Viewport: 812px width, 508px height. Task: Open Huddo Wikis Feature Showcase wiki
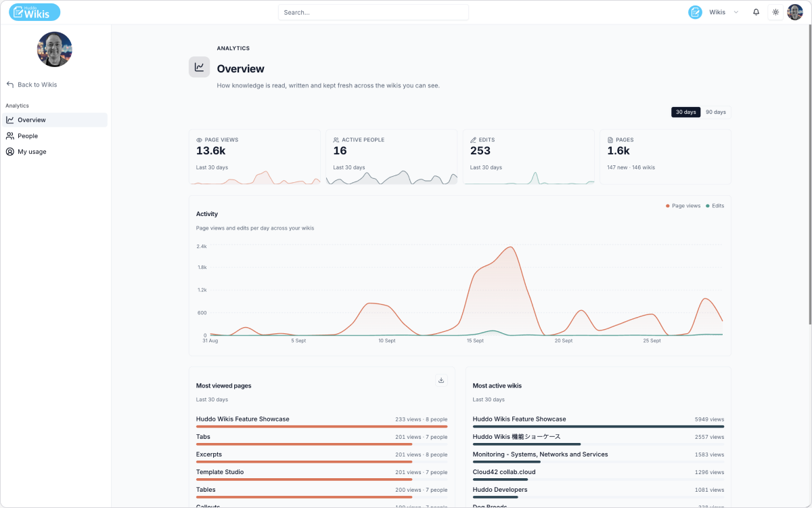(598, 422)
